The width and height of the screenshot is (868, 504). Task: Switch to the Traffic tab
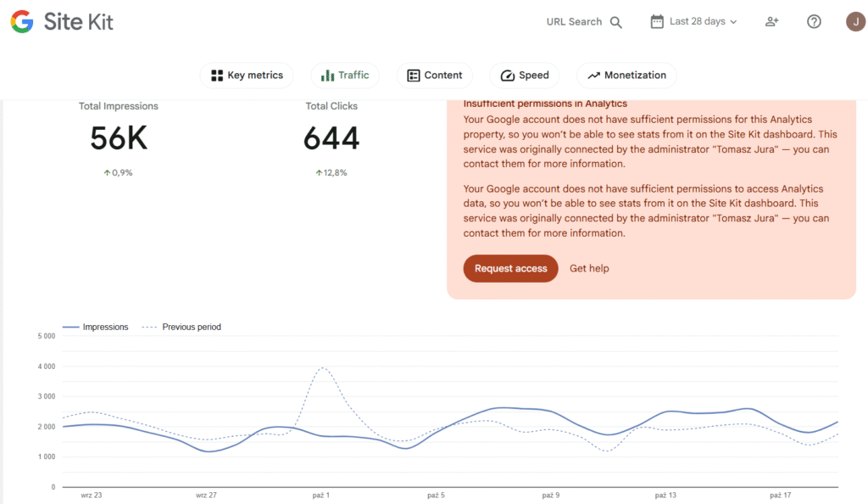tap(345, 76)
